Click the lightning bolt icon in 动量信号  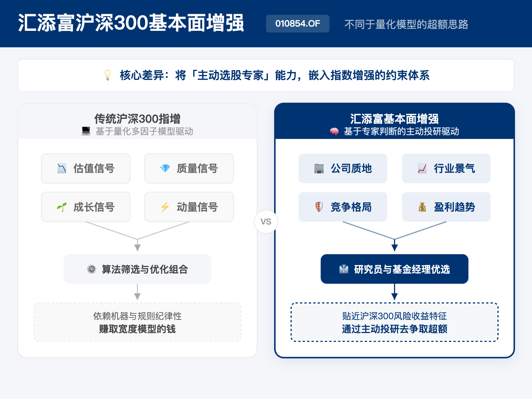tap(165, 207)
